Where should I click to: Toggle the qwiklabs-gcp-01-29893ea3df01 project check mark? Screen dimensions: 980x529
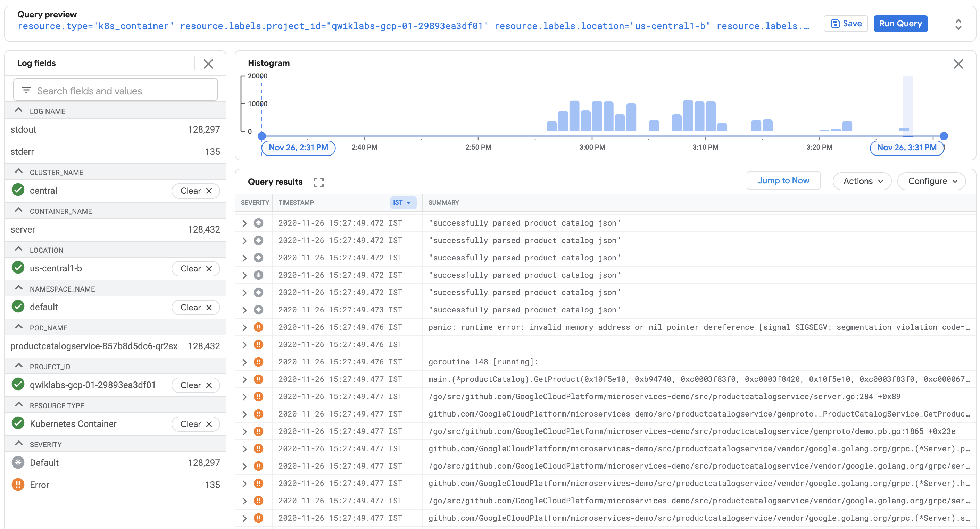[18, 384]
